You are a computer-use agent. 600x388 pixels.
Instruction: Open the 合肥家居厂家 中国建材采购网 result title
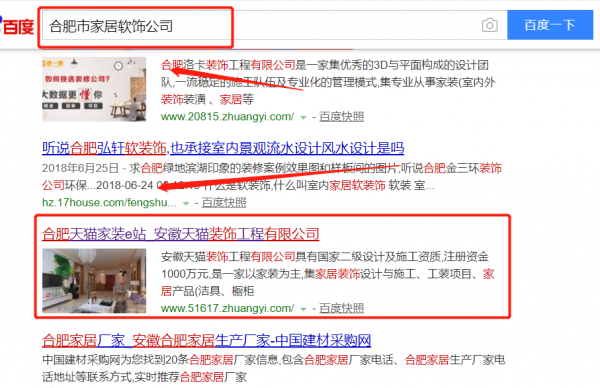click(207, 340)
